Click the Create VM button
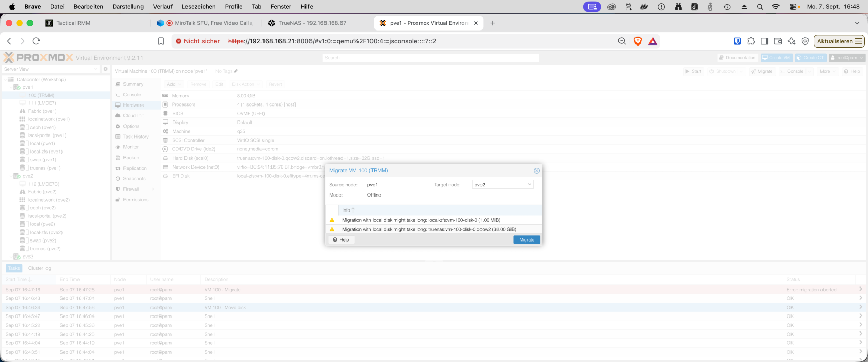The height and width of the screenshot is (362, 868). (x=776, y=58)
